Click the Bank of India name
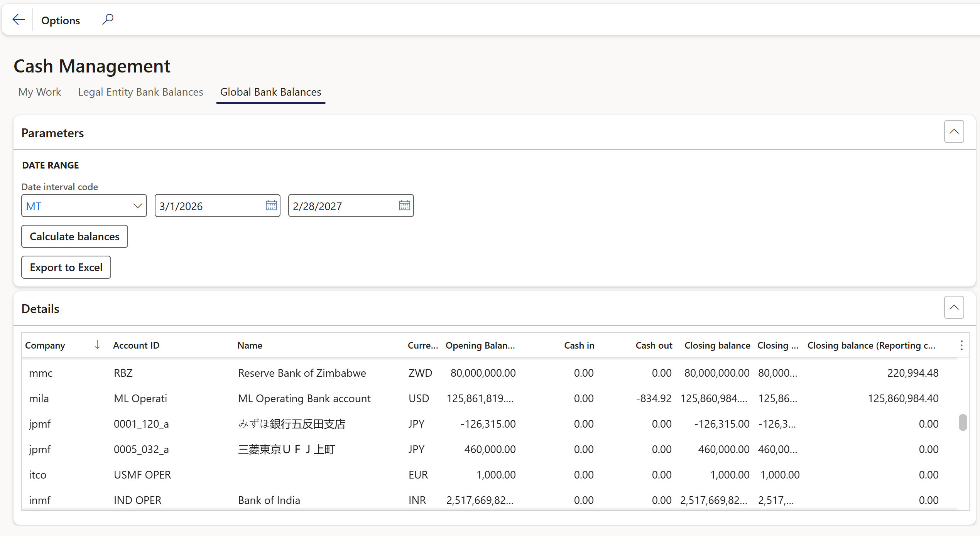This screenshot has height=536, width=980. (x=269, y=500)
